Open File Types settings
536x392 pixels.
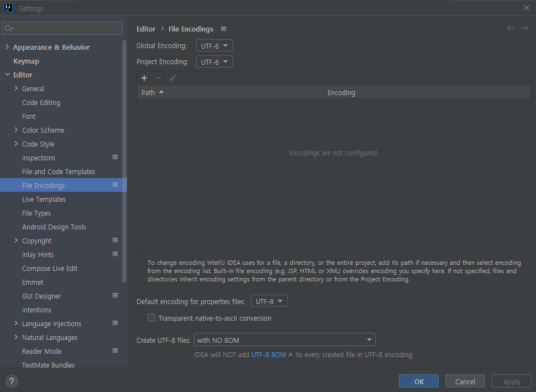click(x=36, y=213)
